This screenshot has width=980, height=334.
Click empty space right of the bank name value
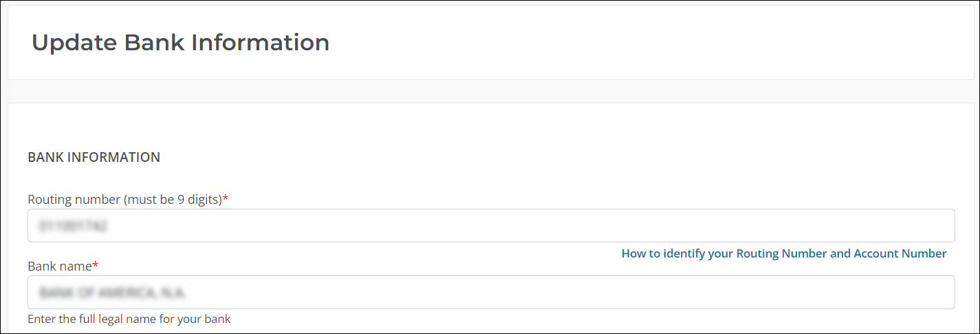tap(550, 292)
